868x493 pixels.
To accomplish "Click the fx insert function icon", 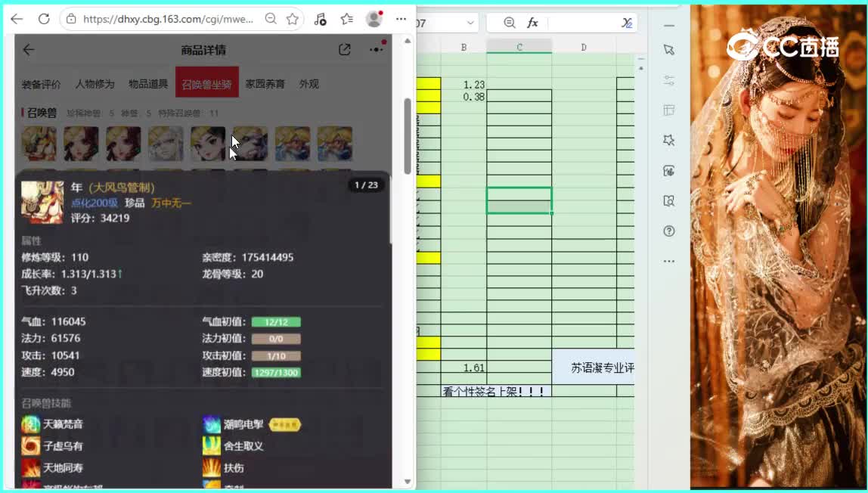I will pos(532,23).
